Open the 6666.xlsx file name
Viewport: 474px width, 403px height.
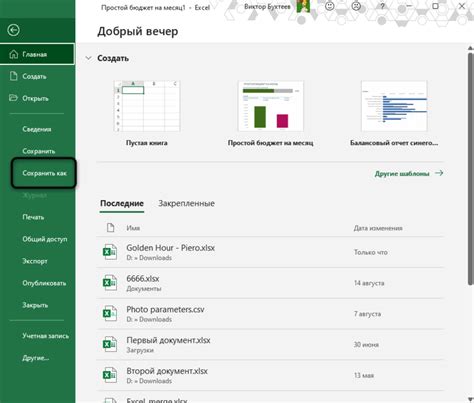(143, 278)
